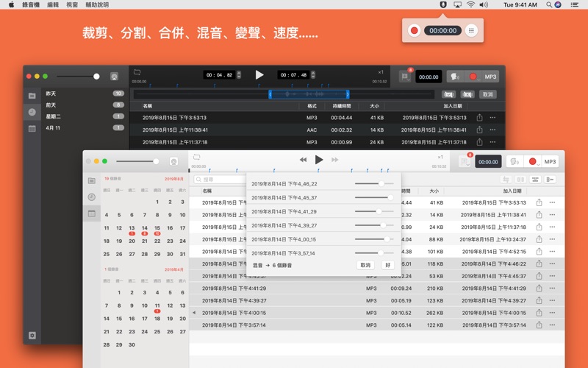Click the delete selection icon next to 取消

coord(467,94)
